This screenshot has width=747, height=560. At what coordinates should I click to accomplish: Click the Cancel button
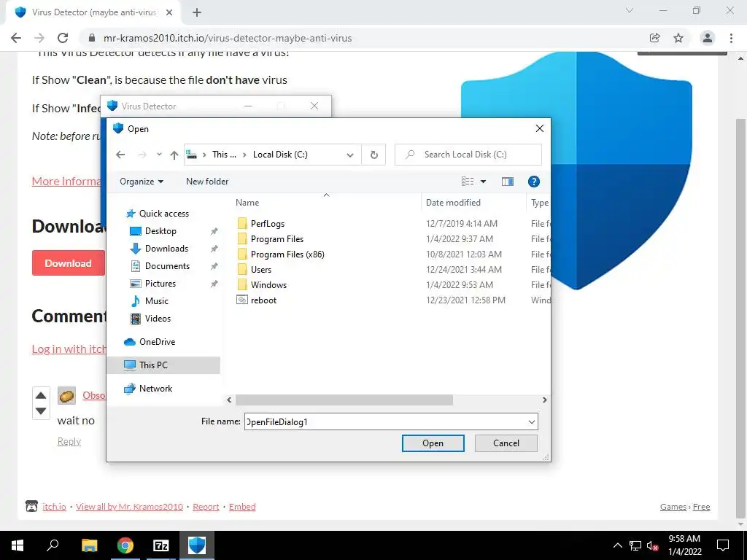506,443
